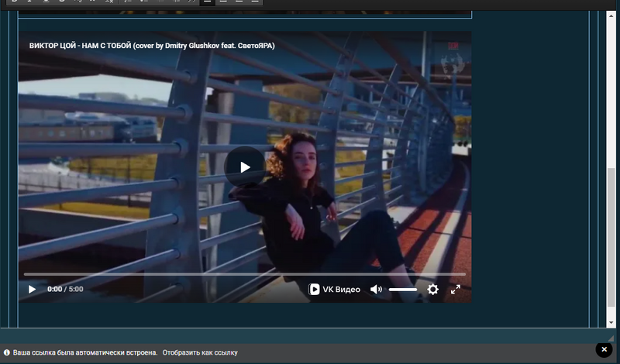Click text Ваша ссылка была автоматически встроена.

pyautogui.click(x=85, y=352)
